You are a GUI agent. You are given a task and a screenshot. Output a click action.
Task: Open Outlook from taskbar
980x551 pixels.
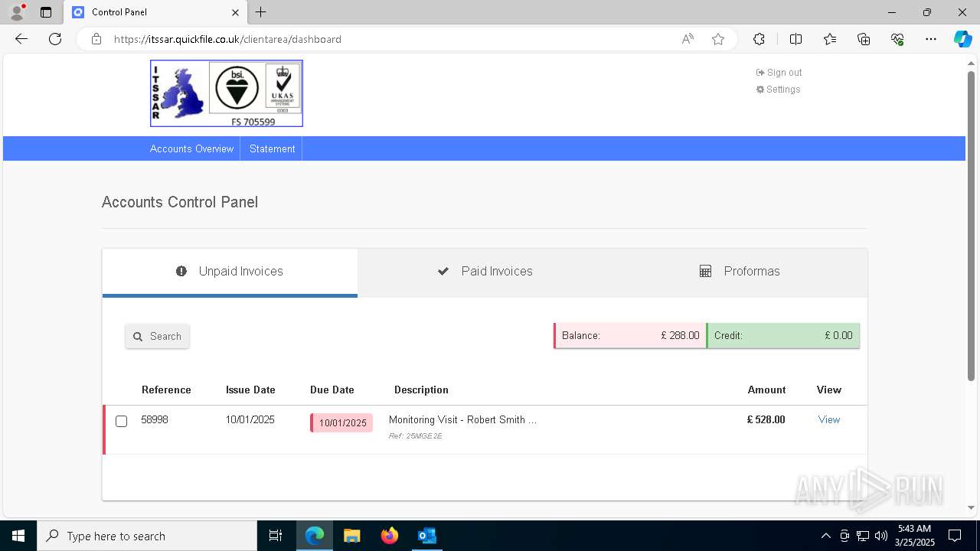tap(426, 536)
